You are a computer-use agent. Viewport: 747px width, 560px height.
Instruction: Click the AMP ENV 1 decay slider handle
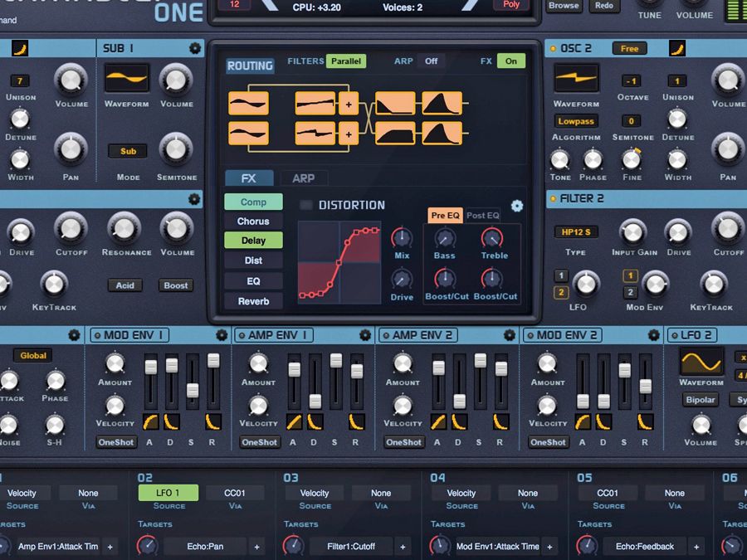click(x=315, y=401)
